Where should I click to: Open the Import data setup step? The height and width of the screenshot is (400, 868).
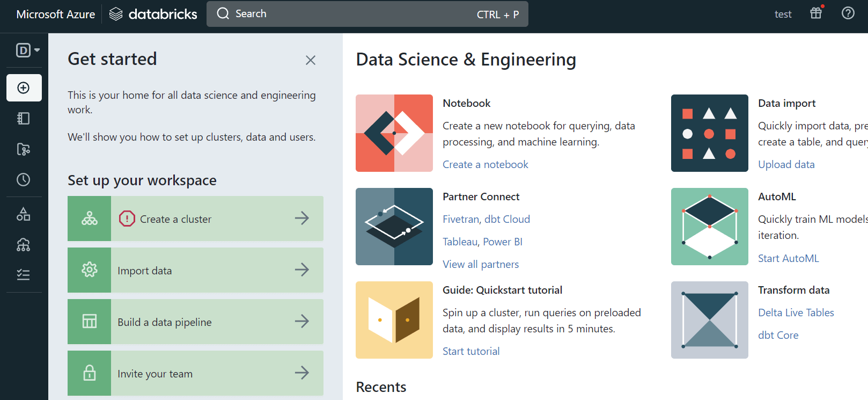pos(195,270)
